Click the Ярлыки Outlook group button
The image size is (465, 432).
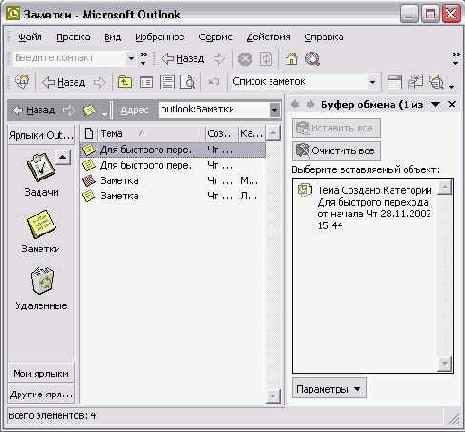[x=41, y=135]
